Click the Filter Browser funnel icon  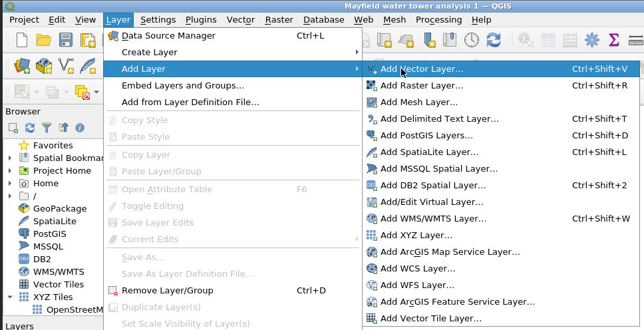tap(47, 128)
